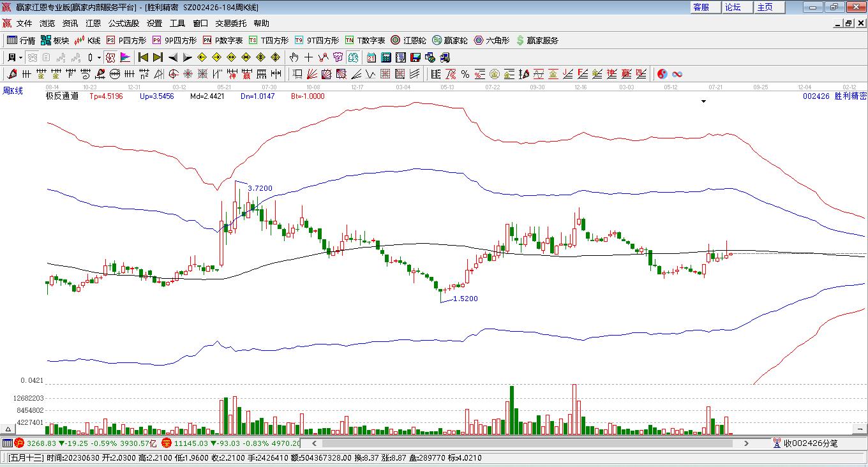
Task: Click the blue infinity symbol icon
Action: point(677,74)
